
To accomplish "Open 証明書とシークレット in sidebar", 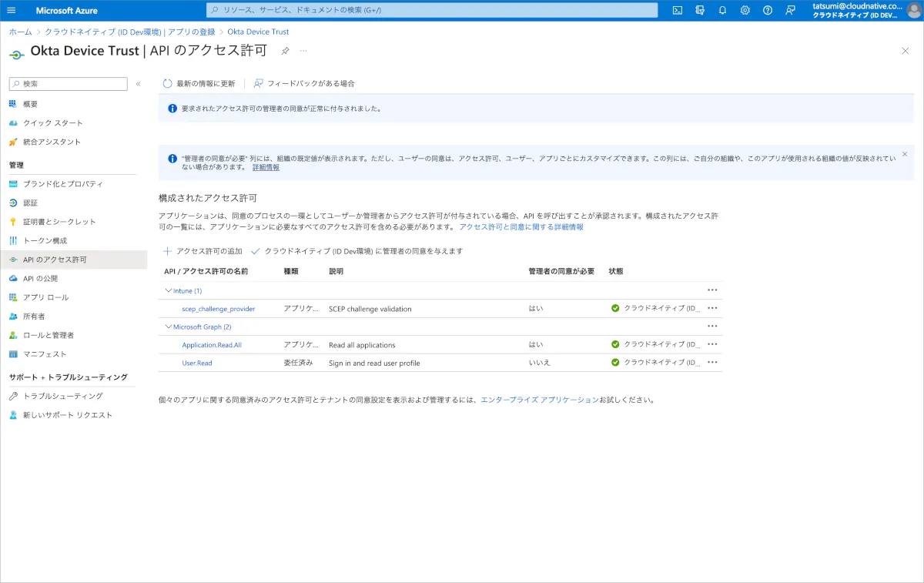I will pyautogui.click(x=59, y=222).
